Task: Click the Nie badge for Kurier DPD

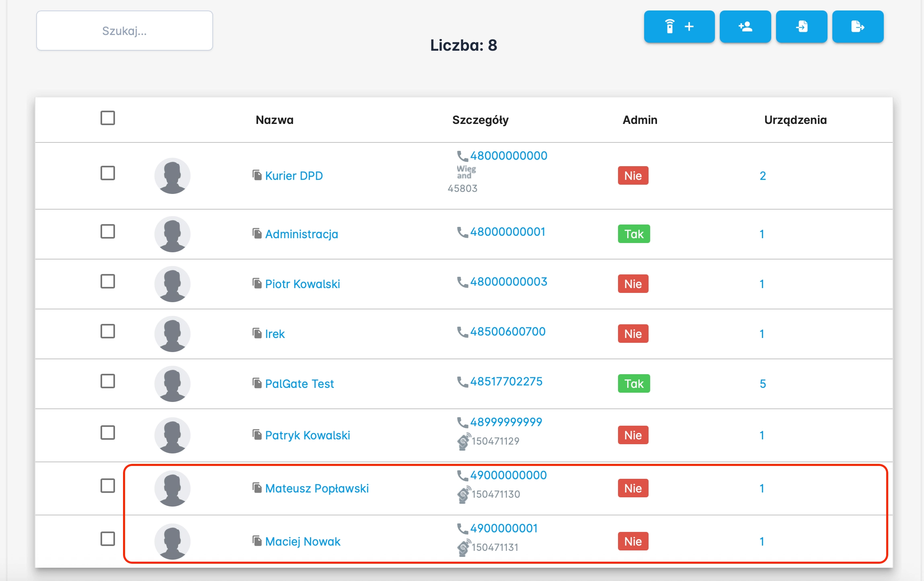Action: tap(633, 175)
